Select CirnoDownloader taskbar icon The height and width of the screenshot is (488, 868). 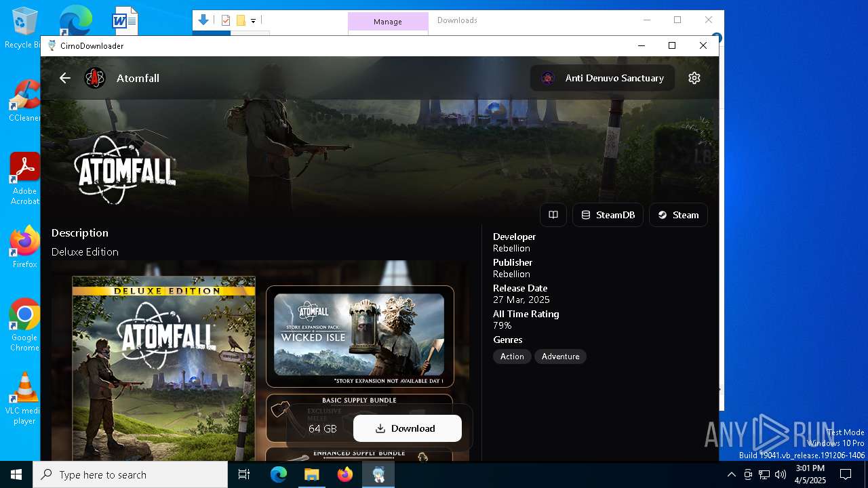[x=378, y=474]
